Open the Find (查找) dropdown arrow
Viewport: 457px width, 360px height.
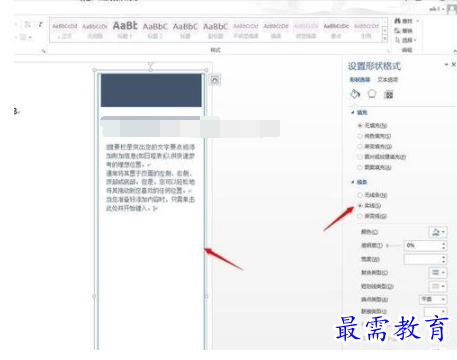(417, 21)
